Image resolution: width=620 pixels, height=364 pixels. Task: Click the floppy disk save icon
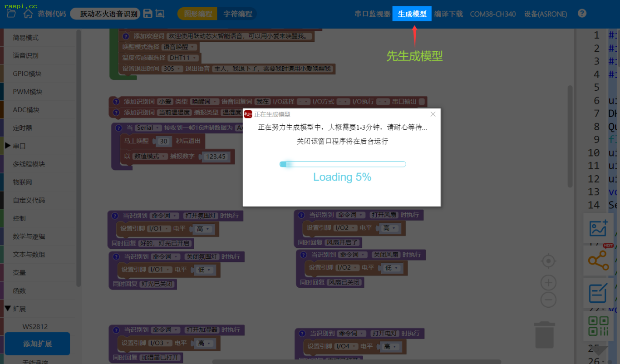pos(148,14)
